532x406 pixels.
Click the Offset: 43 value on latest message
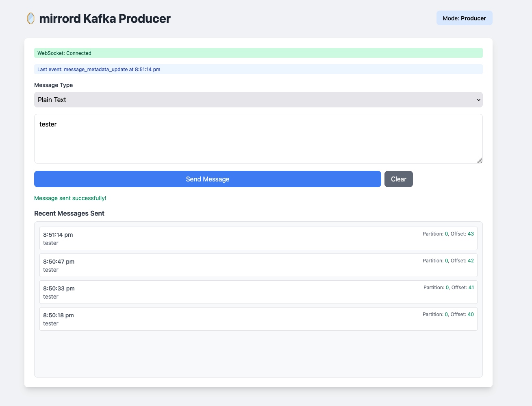coord(471,234)
